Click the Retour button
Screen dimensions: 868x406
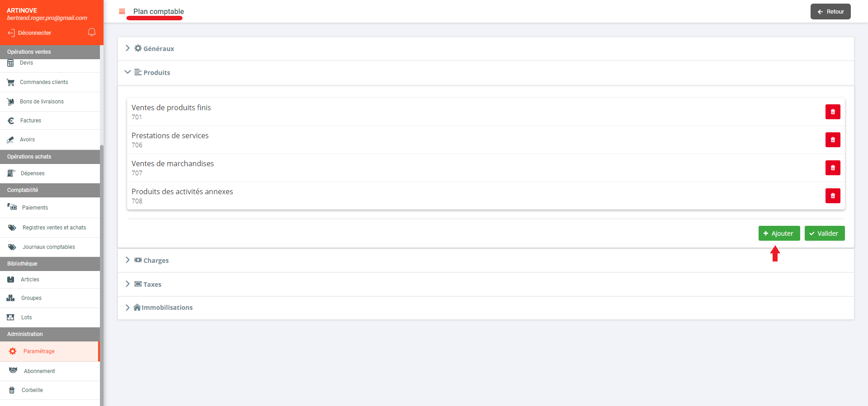pos(830,12)
